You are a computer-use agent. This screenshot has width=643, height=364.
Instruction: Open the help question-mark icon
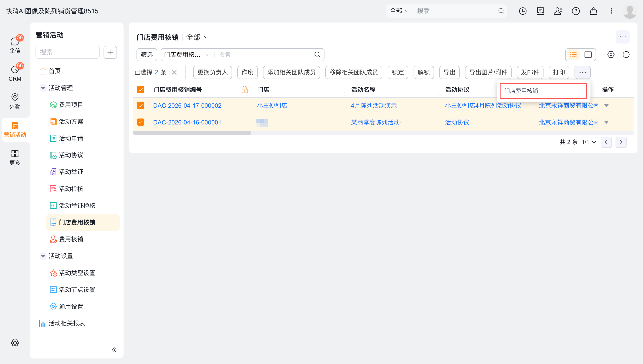(576, 11)
